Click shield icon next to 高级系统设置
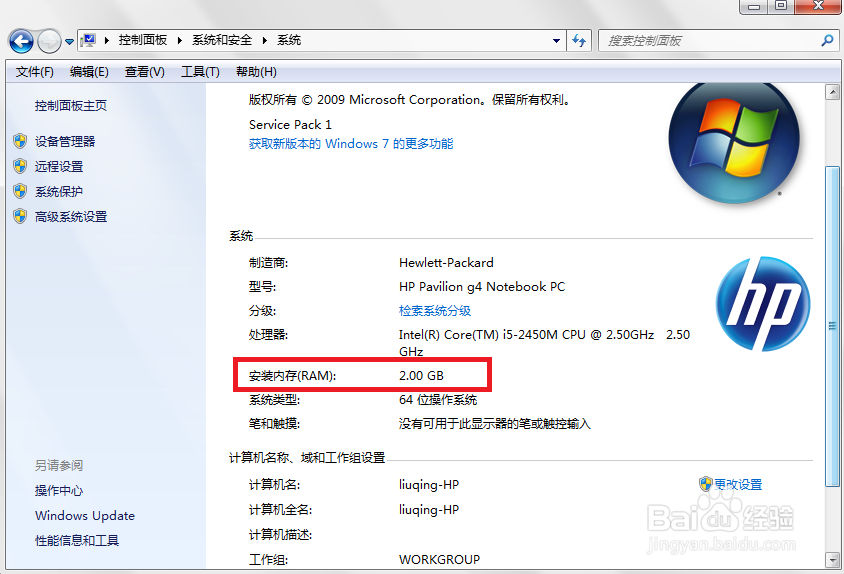 pyautogui.click(x=20, y=216)
